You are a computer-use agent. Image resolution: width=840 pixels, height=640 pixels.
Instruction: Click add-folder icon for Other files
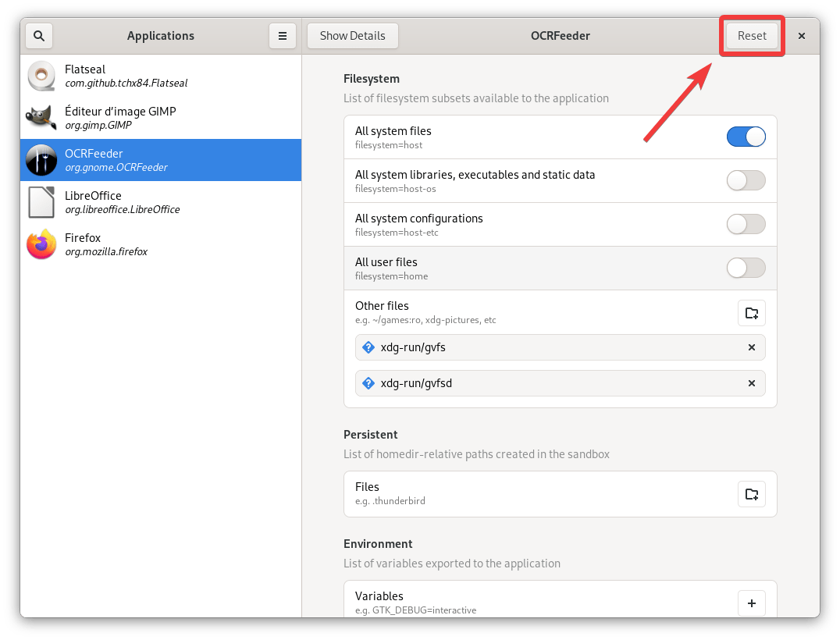(x=751, y=313)
